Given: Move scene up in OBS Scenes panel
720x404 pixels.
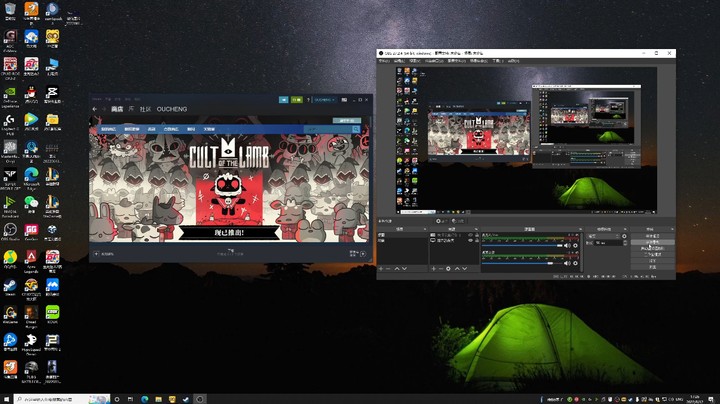Looking at the screenshot, I should [x=397, y=269].
